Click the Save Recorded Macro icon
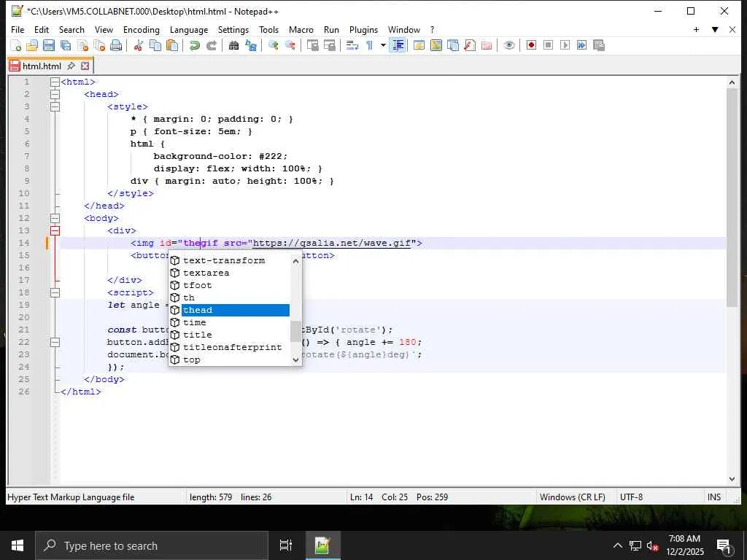Screen dimensions: 747x560 pyautogui.click(x=599, y=46)
